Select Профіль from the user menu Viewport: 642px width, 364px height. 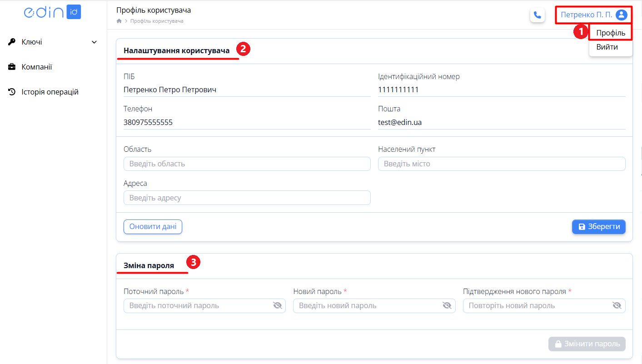[x=611, y=33]
